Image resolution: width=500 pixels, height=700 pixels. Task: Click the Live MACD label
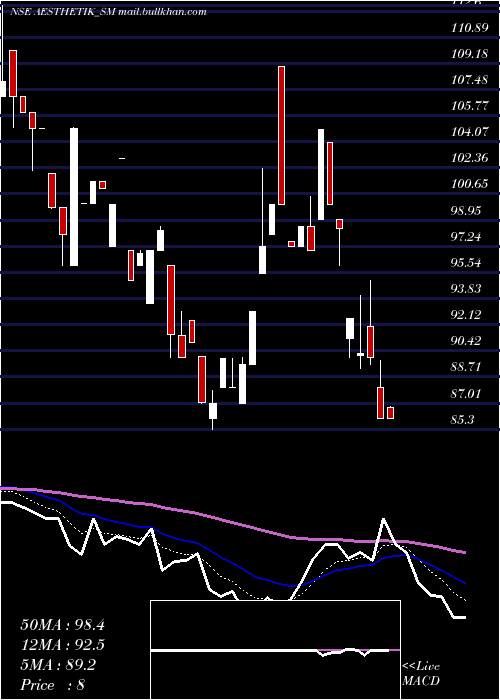click(421, 673)
